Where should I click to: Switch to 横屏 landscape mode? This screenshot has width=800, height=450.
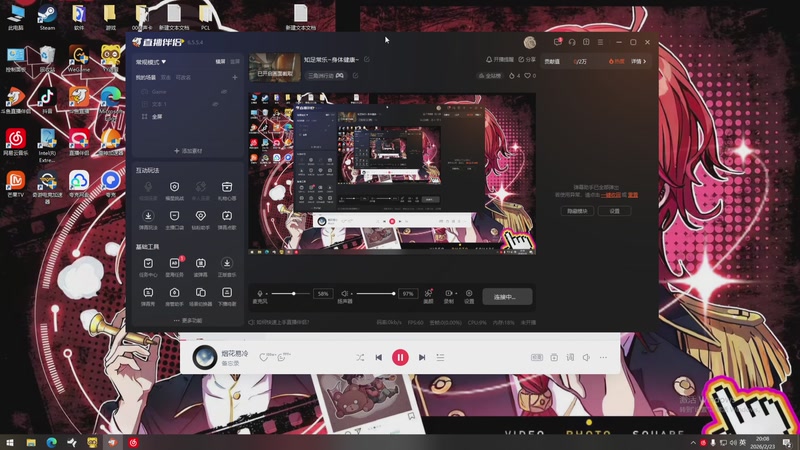(220, 62)
